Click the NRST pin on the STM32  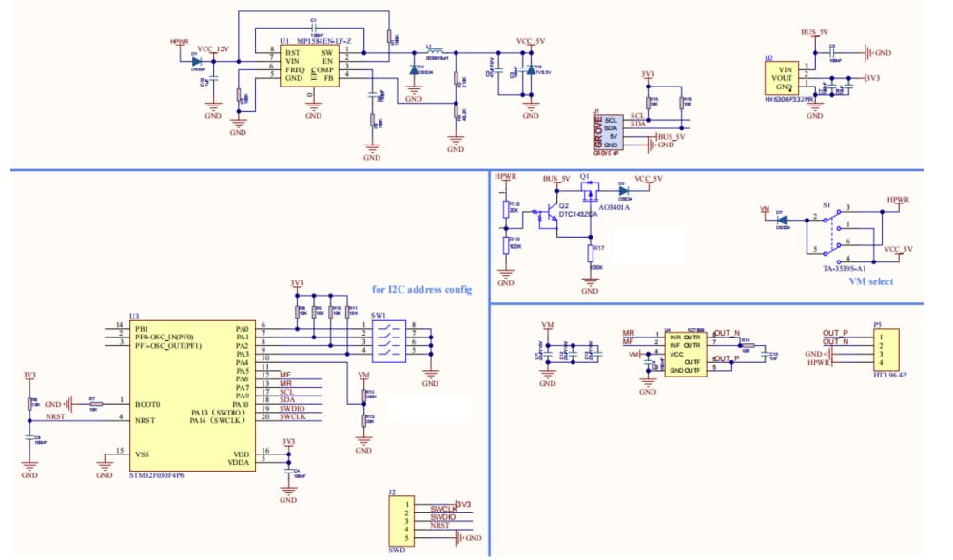tap(146, 419)
